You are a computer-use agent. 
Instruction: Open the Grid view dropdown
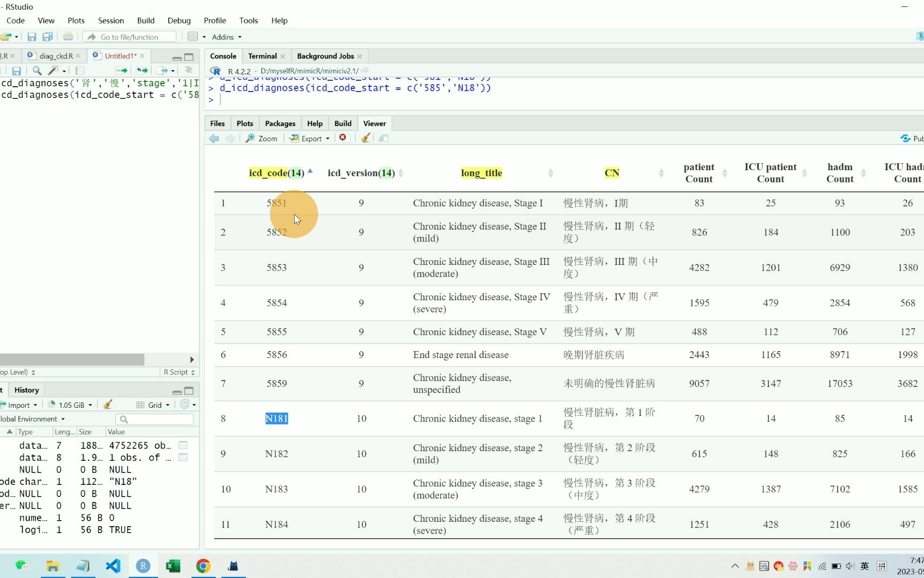153,405
